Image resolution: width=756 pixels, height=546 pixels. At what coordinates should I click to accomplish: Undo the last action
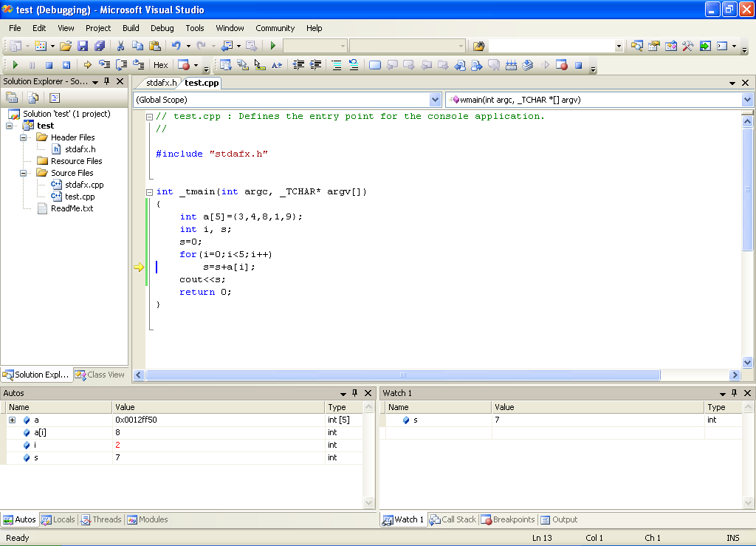tap(176, 46)
